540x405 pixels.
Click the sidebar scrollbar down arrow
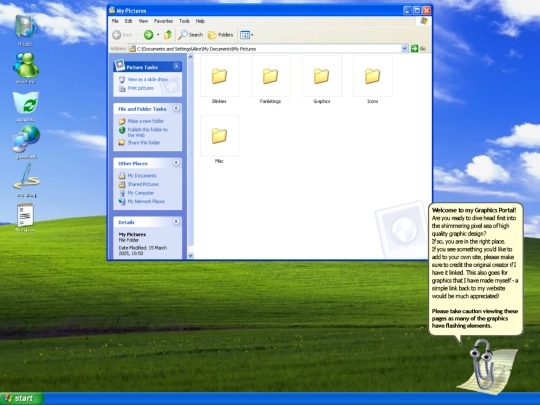pos(190,256)
